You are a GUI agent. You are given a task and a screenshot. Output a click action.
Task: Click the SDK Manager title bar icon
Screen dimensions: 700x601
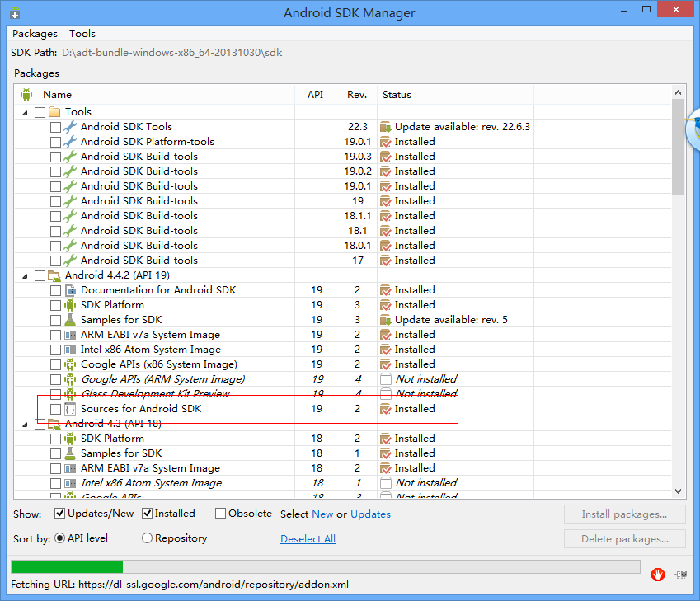click(15, 12)
